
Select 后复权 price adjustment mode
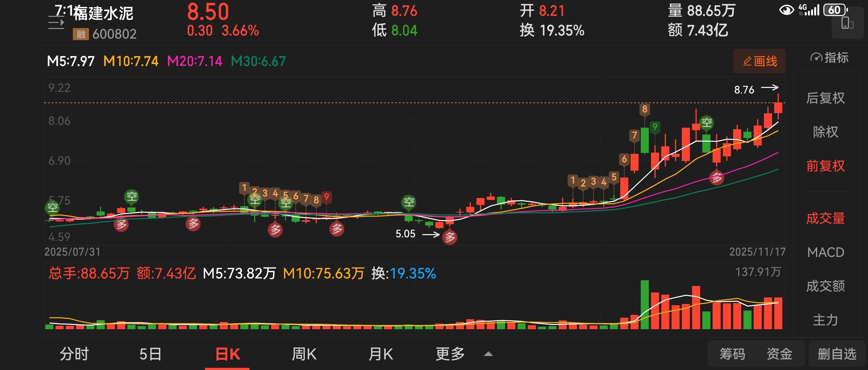pyautogui.click(x=825, y=98)
